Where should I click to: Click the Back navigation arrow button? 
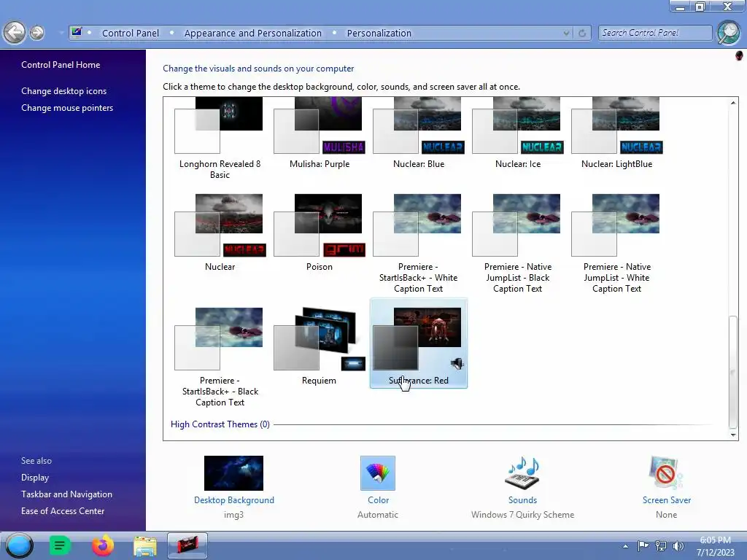point(15,32)
